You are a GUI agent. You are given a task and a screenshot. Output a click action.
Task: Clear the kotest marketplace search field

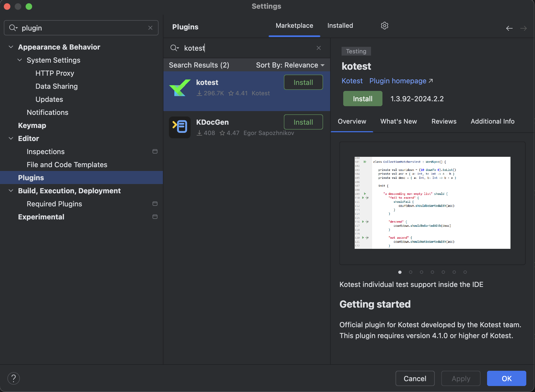click(318, 48)
